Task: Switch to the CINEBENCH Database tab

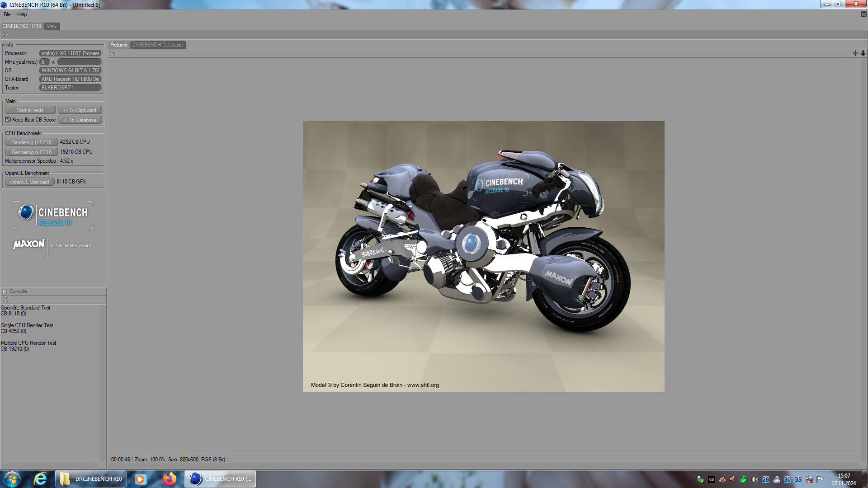Action: coord(157,45)
